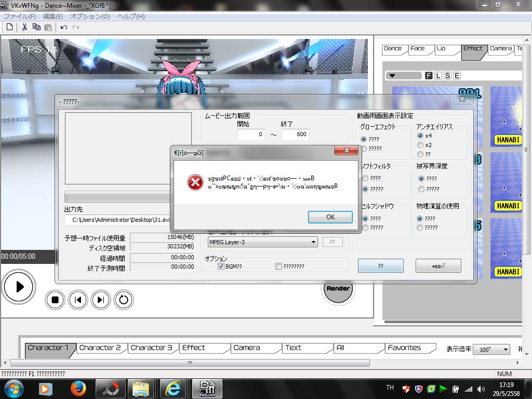Open the ヘルプ(H) menu
This screenshot has width=532, height=399.
(x=130, y=16)
